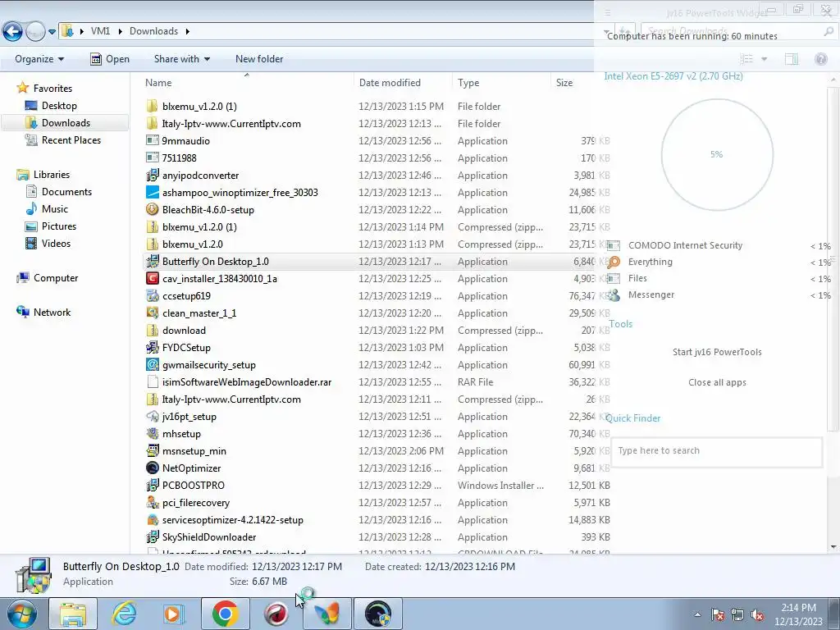Expand the VM1 breadcrumb arrow
Viewport: 840px width, 630px height.
click(x=120, y=31)
